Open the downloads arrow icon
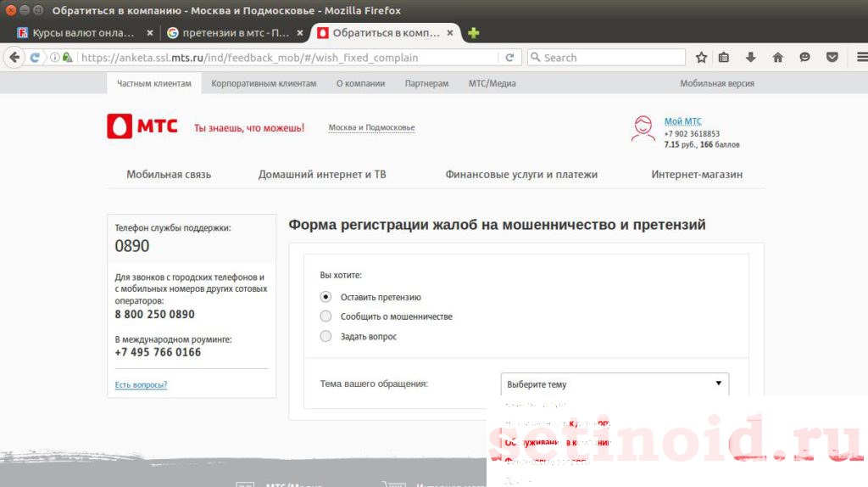Screen dimensions: 868x487 751,57
